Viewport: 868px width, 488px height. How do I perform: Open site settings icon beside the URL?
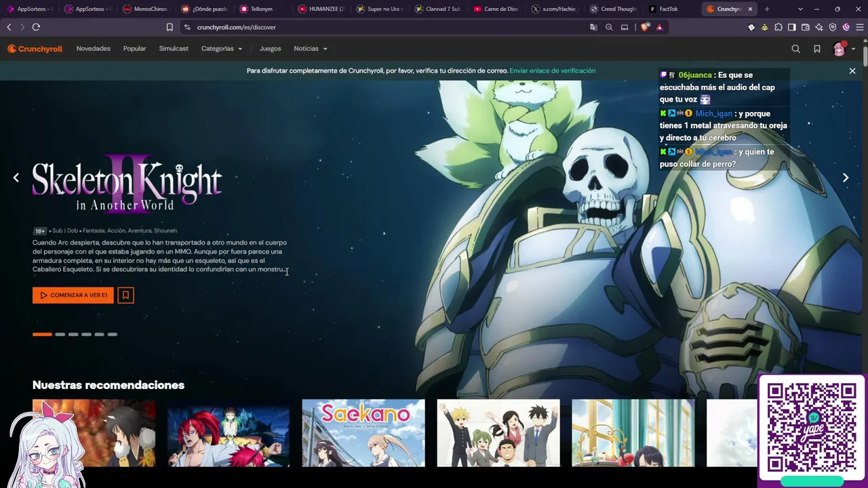[187, 27]
